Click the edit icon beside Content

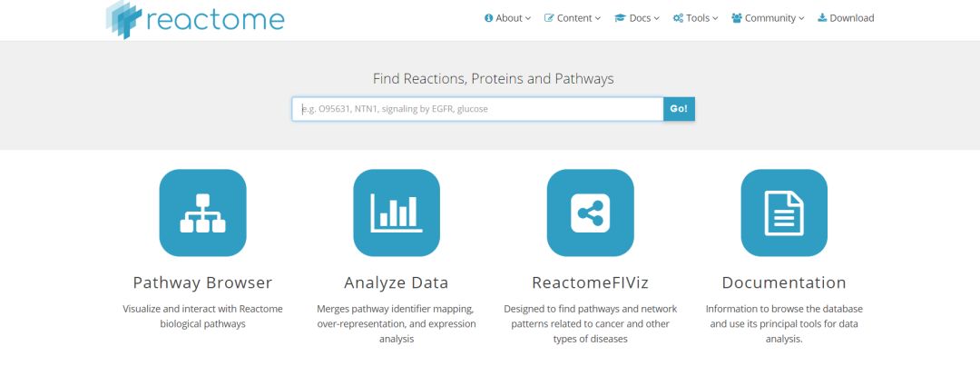point(549,18)
